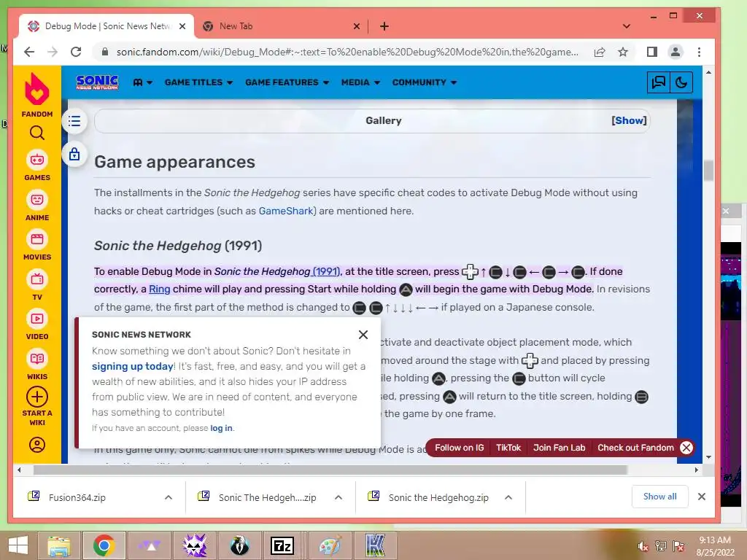Viewport: 747px width, 560px height.
Task: Close the New Tab tab
Action: click(x=356, y=26)
